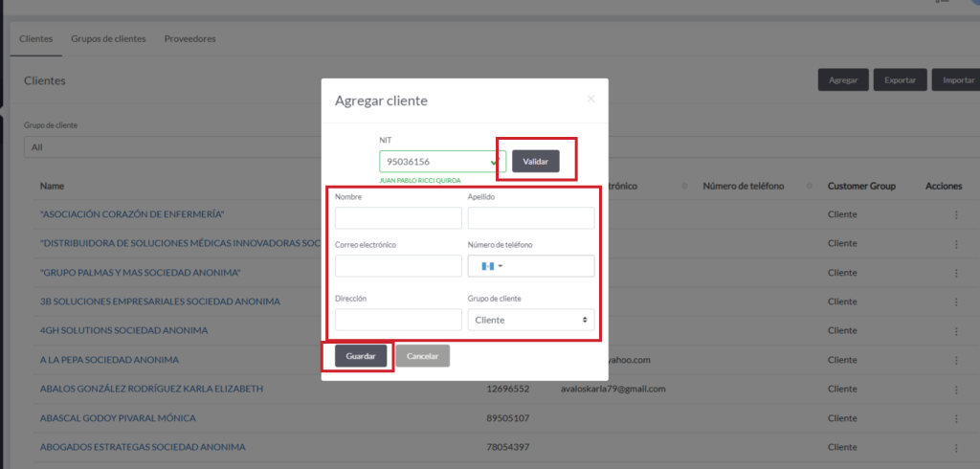Image resolution: width=980 pixels, height=469 pixels.
Task: Switch to the Grupos de clientes tab
Action: (108, 39)
